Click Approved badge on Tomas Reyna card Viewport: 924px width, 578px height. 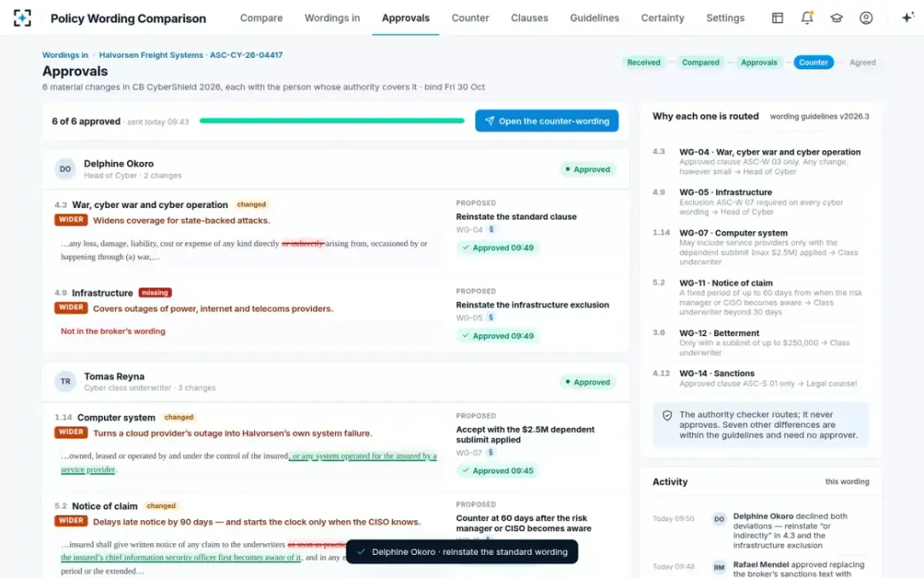(588, 382)
